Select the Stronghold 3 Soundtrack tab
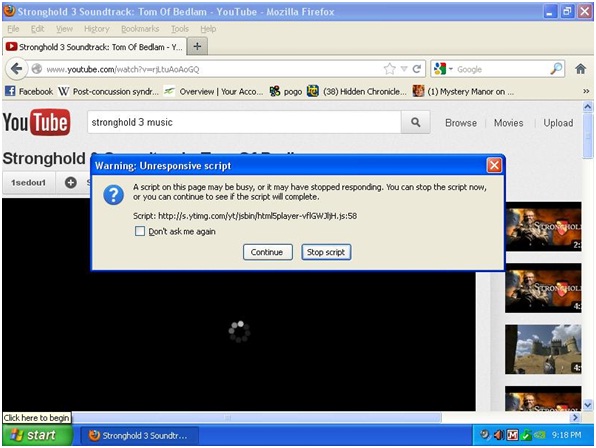Image resolution: width=596 pixels, height=448 pixels. point(94,47)
